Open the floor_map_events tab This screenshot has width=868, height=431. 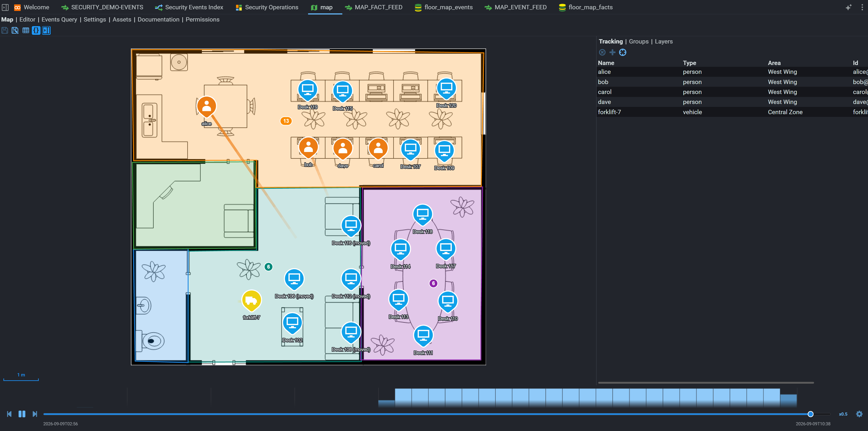tap(444, 7)
